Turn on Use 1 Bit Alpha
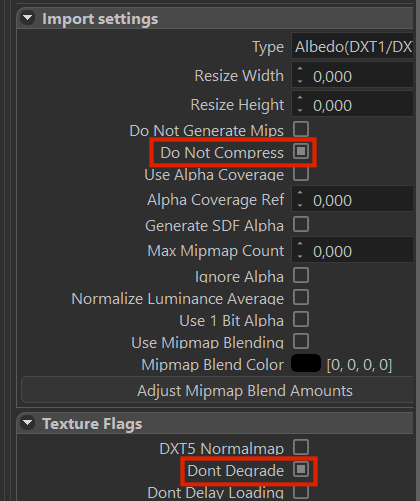The image size is (420, 501). coord(301,319)
